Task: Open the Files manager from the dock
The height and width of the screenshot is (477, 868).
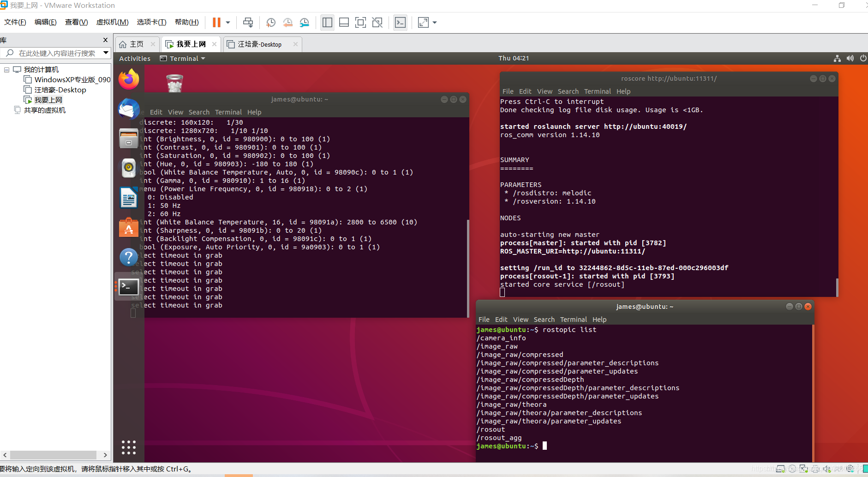Action: [x=129, y=139]
